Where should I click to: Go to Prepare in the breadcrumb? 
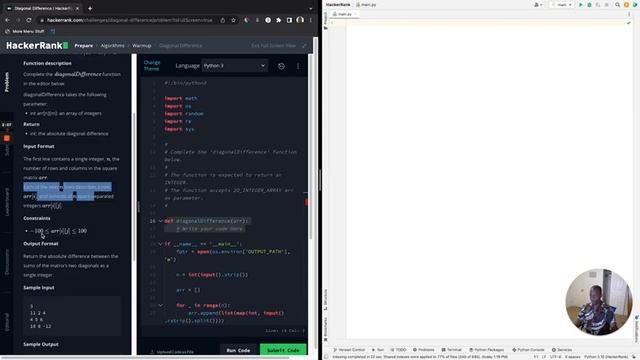84,46
